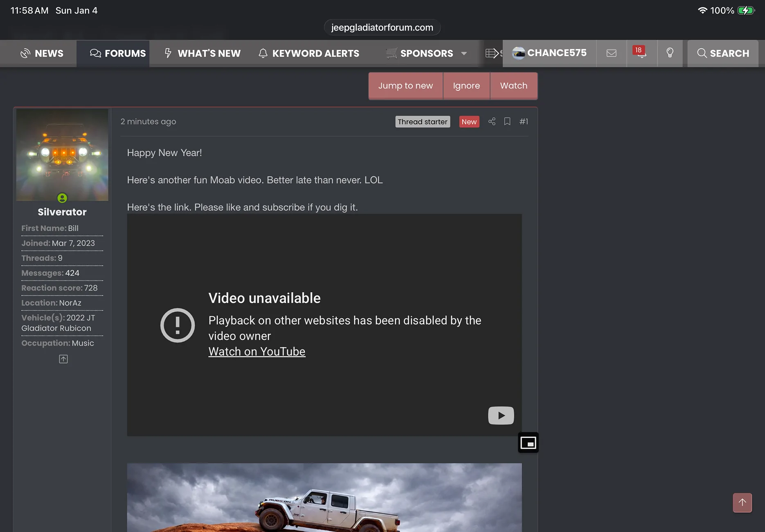Switch to the What's New section
This screenshot has height=532, width=765.
click(202, 53)
